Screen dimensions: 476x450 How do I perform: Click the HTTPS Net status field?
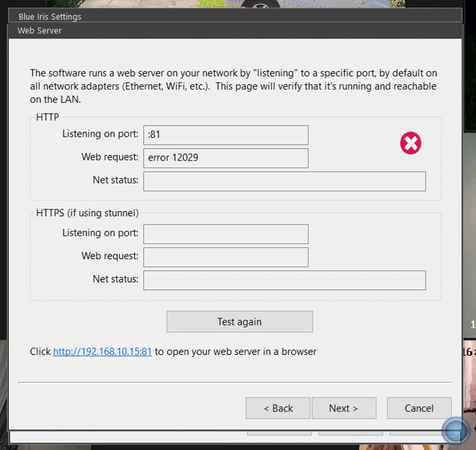[x=284, y=280]
